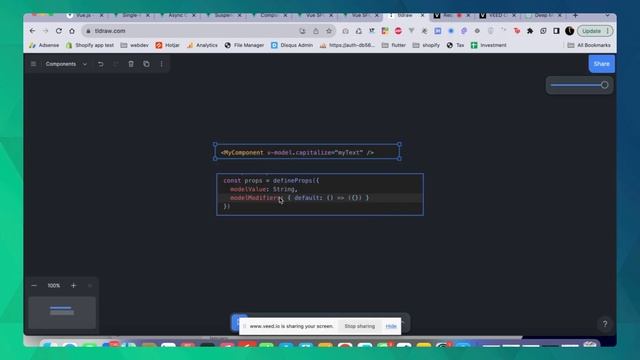This screenshot has height=360, width=640.
Task: Click Stop sharing in the screen-share bar
Action: point(360,326)
